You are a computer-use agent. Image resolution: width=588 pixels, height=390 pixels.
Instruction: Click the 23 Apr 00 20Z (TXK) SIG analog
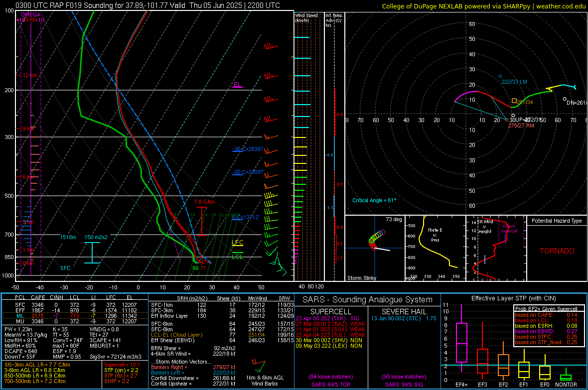pyautogui.click(x=327, y=318)
